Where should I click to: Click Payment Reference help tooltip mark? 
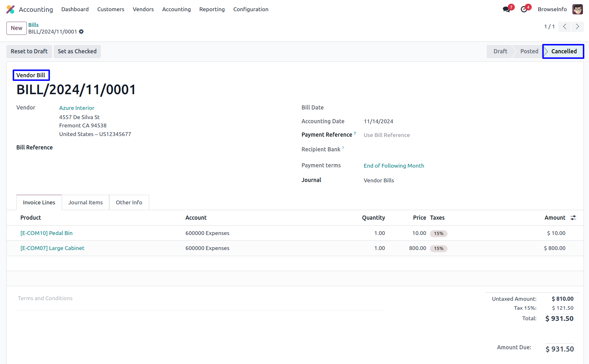pos(355,133)
